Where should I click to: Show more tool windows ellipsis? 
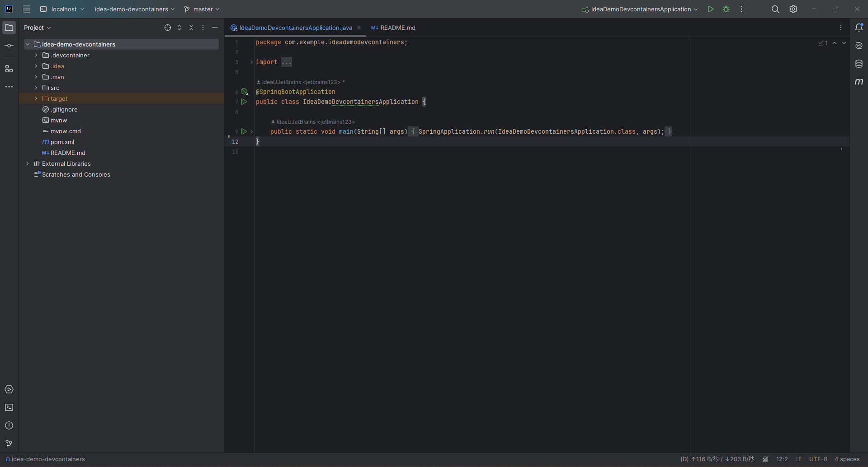click(x=9, y=87)
